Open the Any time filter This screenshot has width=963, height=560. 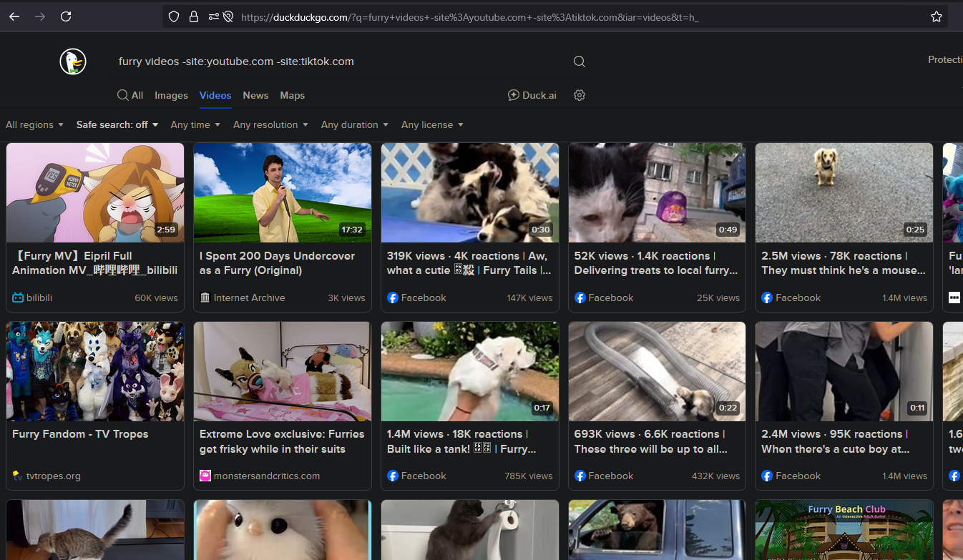pyautogui.click(x=195, y=124)
